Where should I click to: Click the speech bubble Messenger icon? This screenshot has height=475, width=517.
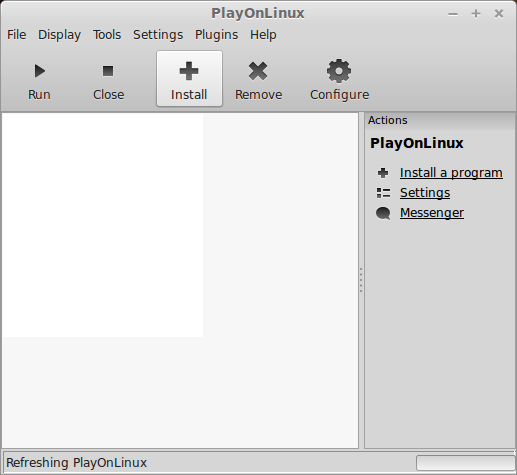click(383, 213)
